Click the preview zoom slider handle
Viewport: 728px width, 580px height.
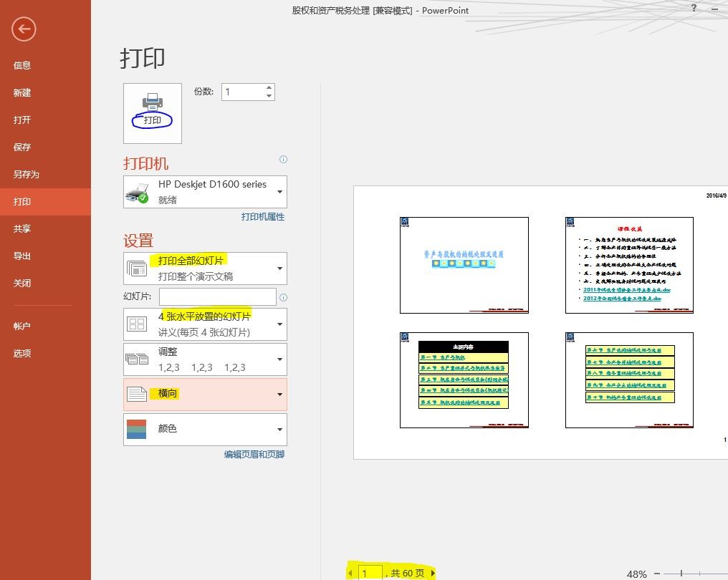681,574
